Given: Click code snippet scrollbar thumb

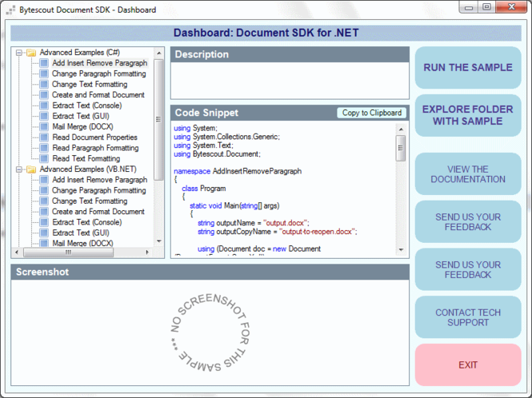Looking at the screenshot, I should [x=401, y=148].
